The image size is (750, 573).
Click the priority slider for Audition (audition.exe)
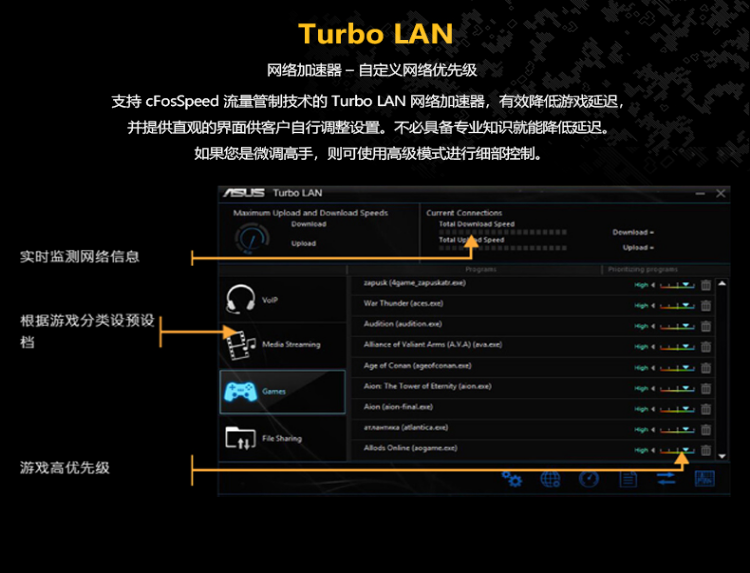(x=677, y=327)
